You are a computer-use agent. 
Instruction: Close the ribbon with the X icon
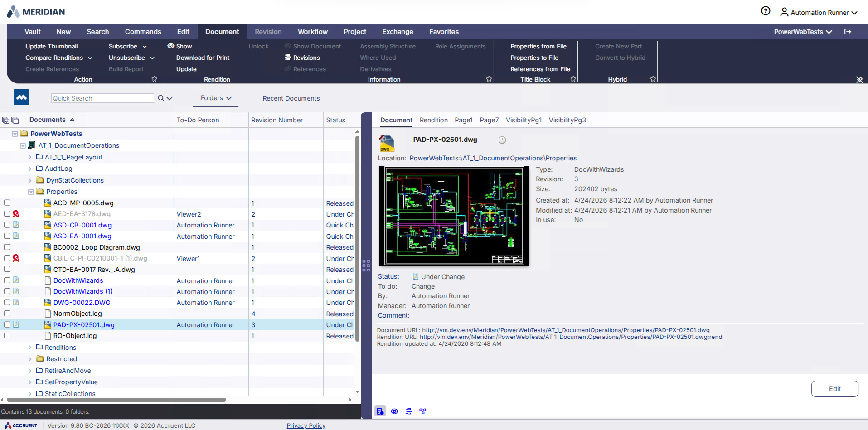859,80
